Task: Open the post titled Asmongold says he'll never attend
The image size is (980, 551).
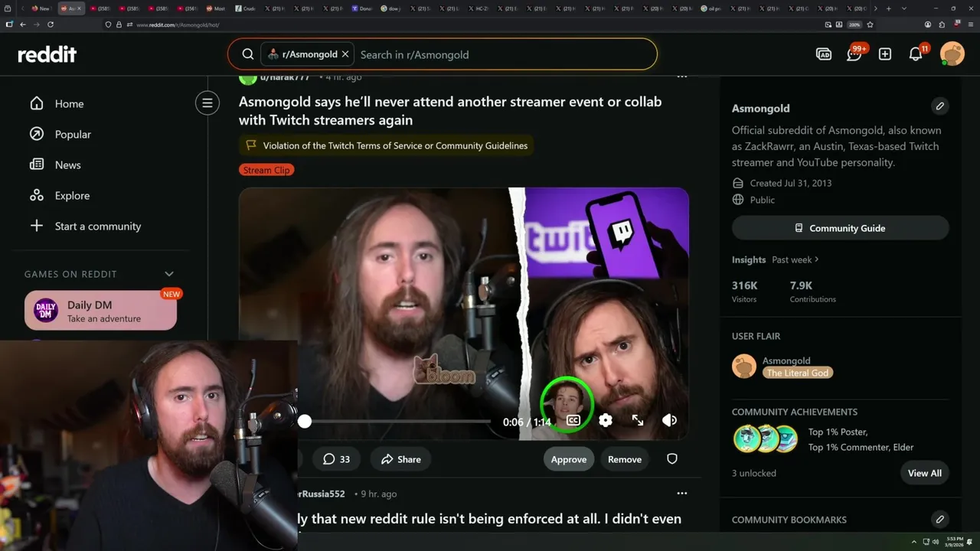Action: (450, 111)
